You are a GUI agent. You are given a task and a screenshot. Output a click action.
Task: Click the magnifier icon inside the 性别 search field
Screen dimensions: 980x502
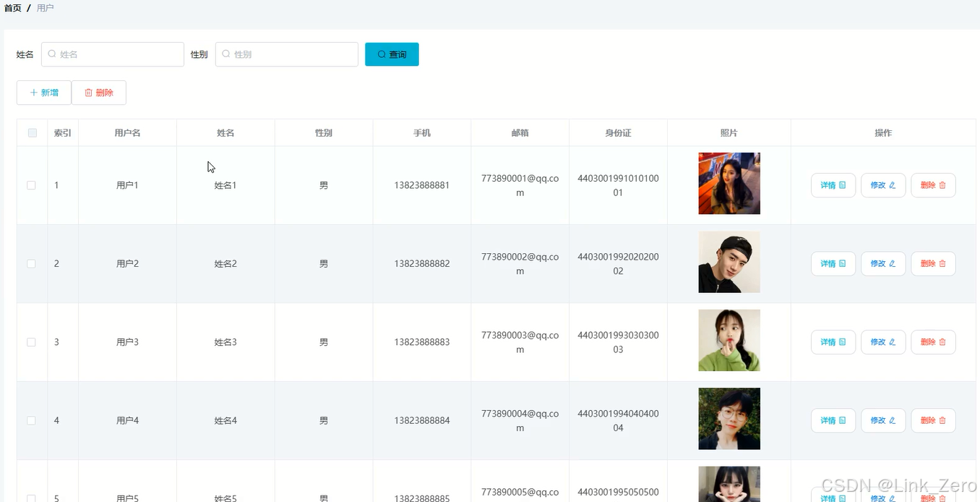point(226,54)
